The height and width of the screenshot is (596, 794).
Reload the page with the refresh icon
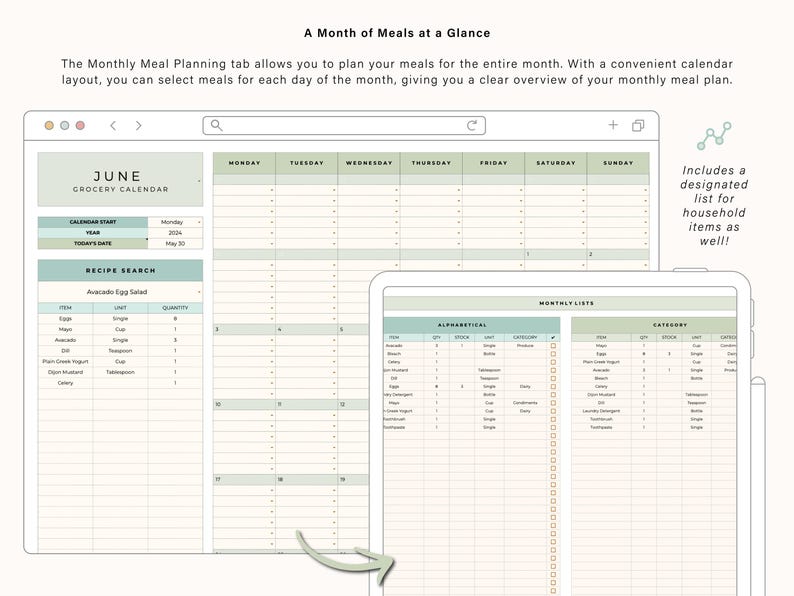472,125
